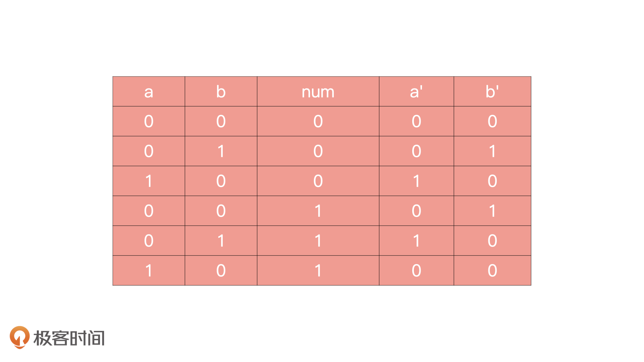Select the num cell in last row
The width and height of the screenshot is (644, 362).
point(318,270)
